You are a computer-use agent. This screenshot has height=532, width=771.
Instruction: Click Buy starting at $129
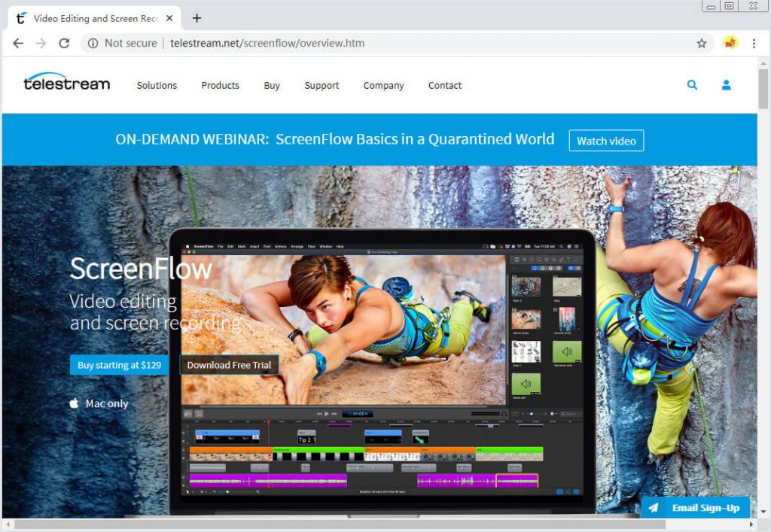click(119, 365)
